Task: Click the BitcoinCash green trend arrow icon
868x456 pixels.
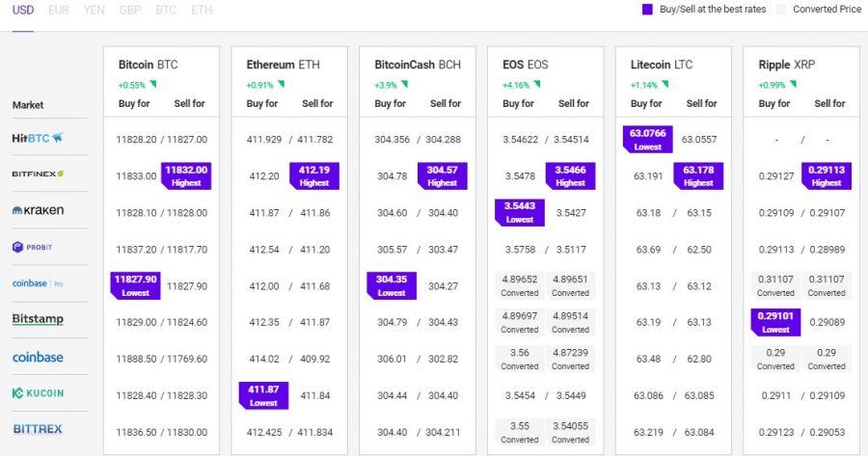Action: tap(405, 84)
